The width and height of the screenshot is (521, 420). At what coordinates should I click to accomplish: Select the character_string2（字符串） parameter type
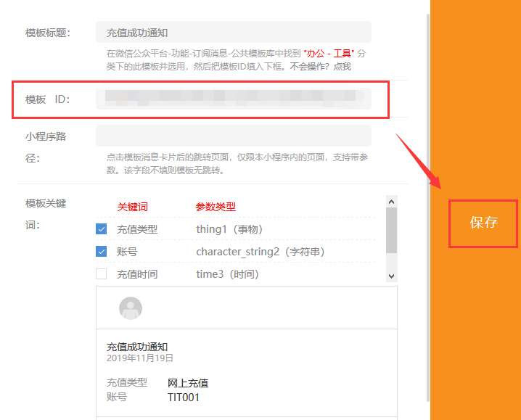260,252
